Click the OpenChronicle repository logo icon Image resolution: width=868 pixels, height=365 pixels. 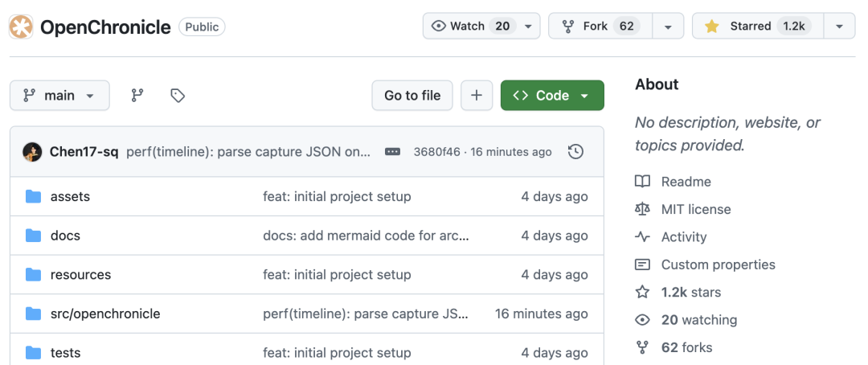tap(22, 27)
